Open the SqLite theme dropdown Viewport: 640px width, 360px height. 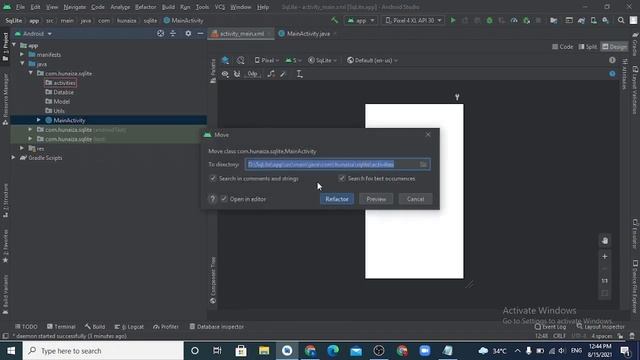[322, 60]
